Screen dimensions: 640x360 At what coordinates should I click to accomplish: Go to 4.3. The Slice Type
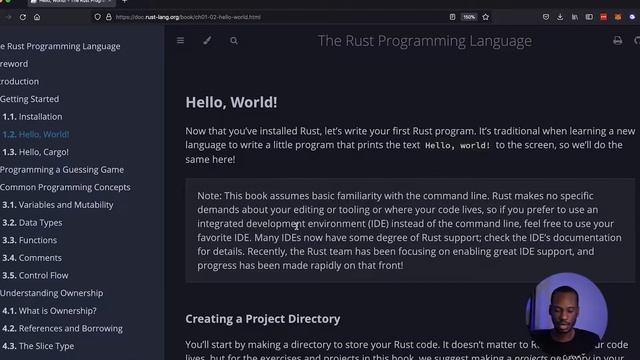click(38, 346)
